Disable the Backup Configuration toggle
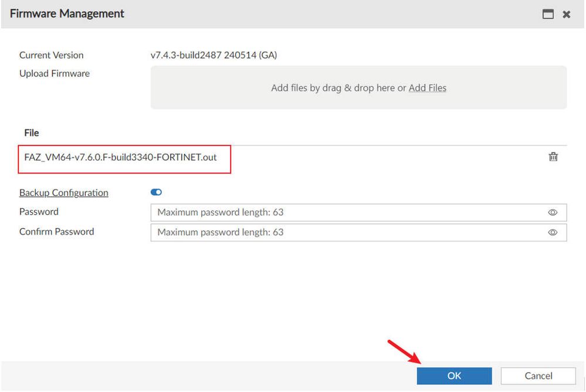The image size is (586, 392). pyautogui.click(x=157, y=192)
